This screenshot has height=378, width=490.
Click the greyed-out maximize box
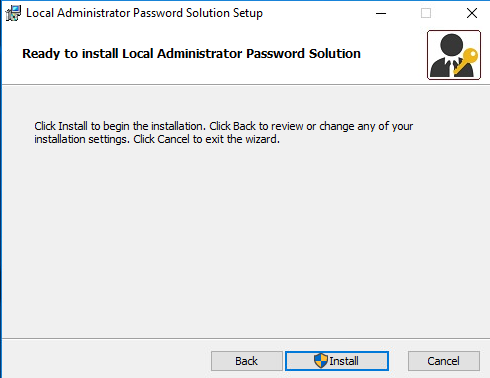(426, 13)
